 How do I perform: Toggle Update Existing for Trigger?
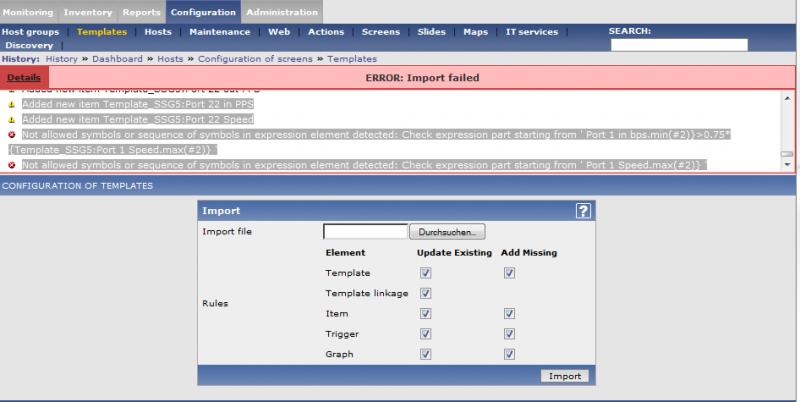click(x=426, y=334)
